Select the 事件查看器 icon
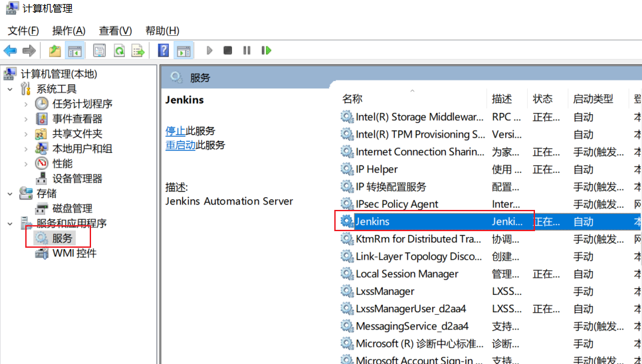 41,119
